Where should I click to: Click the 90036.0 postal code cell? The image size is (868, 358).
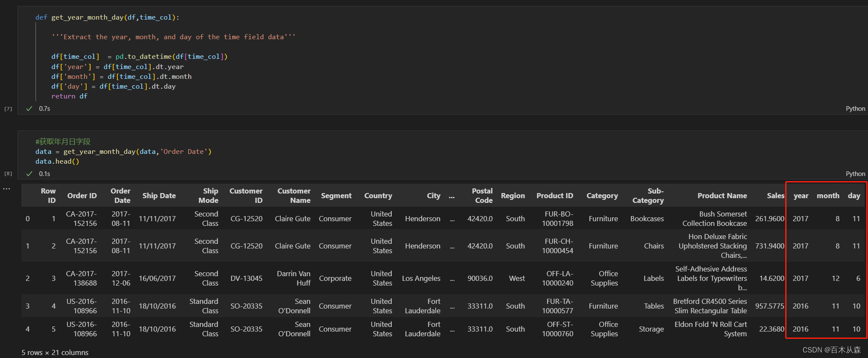(x=480, y=278)
